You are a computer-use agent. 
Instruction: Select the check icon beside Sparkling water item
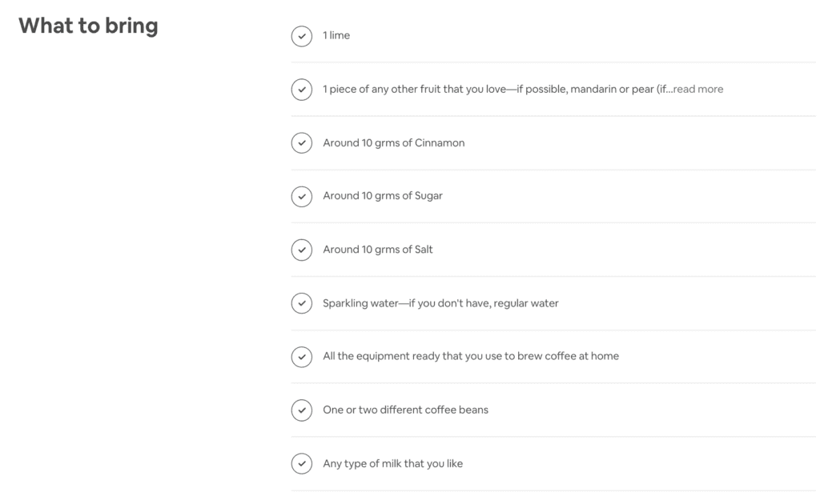pos(302,303)
